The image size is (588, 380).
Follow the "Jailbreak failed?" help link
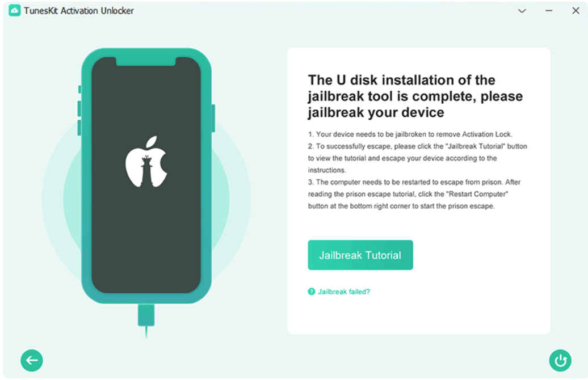(344, 292)
